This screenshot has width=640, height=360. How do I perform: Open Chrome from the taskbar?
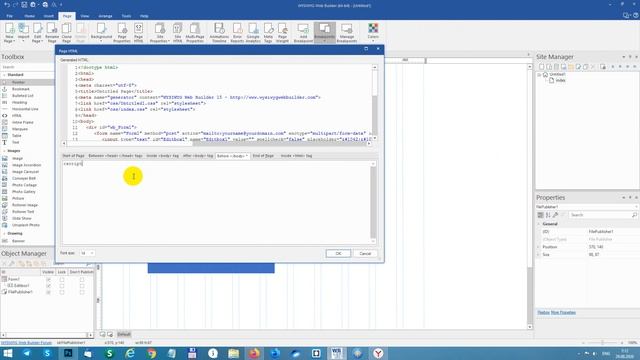[x=151, y=353]
